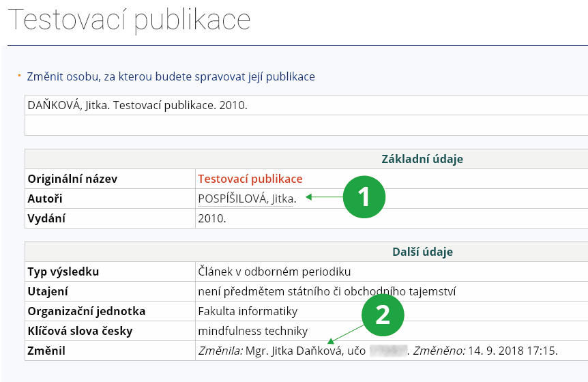The image size is (588, 382).
Task: Click the 'Utajení' confidentiality value text
Action: (x=327, y=291)
